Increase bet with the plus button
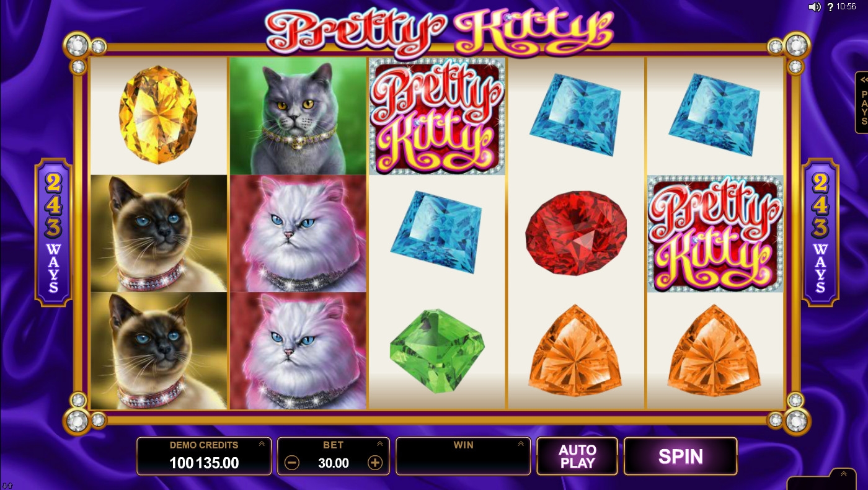868x490 pixels. click(375, 463)
